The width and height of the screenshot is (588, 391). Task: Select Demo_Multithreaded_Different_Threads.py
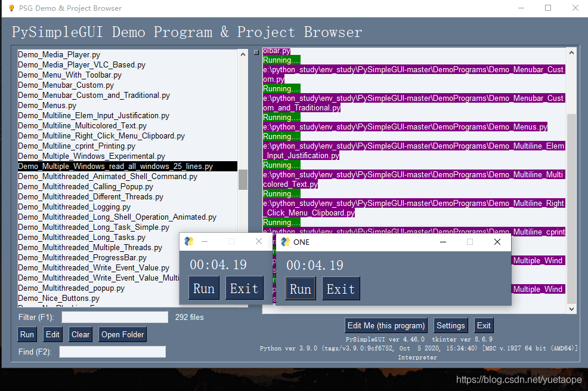pos(128,196)
